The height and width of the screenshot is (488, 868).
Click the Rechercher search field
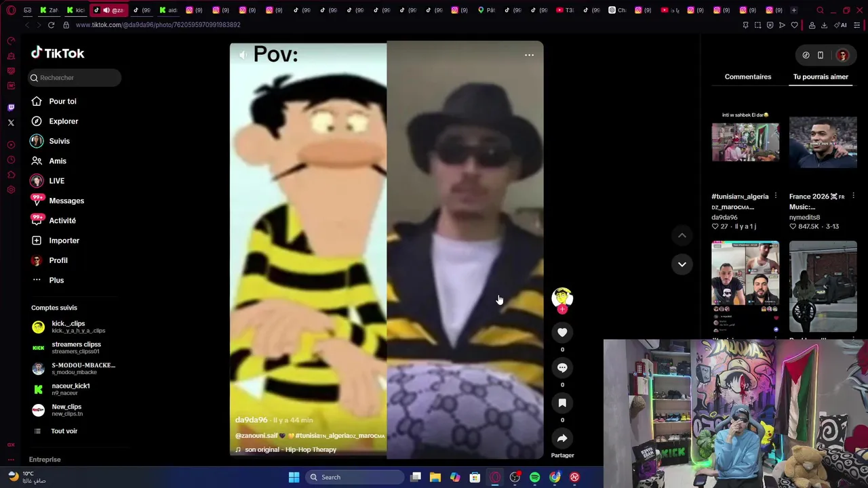coord(75,77)
